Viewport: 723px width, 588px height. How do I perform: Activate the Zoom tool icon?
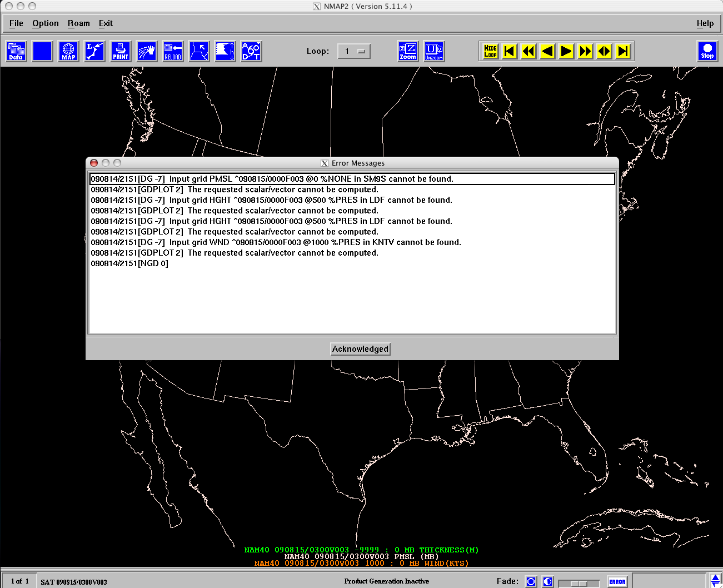(408, 51)
